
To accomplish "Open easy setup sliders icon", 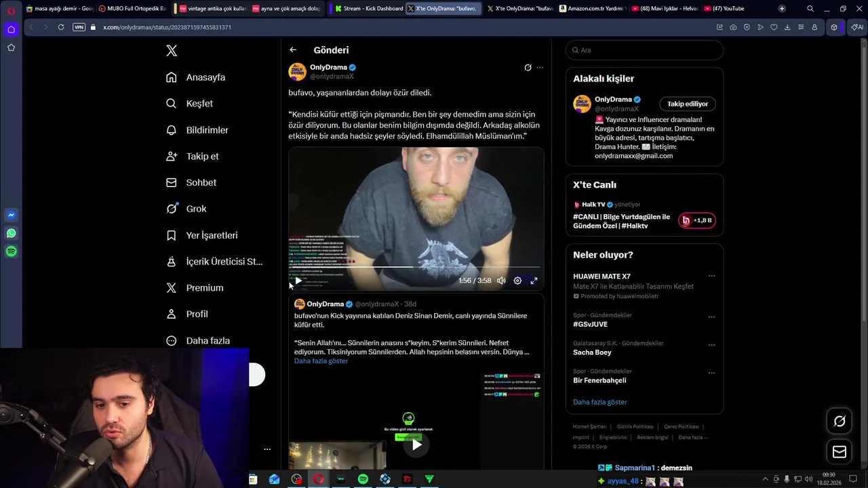I will click(x=801, y=27).
